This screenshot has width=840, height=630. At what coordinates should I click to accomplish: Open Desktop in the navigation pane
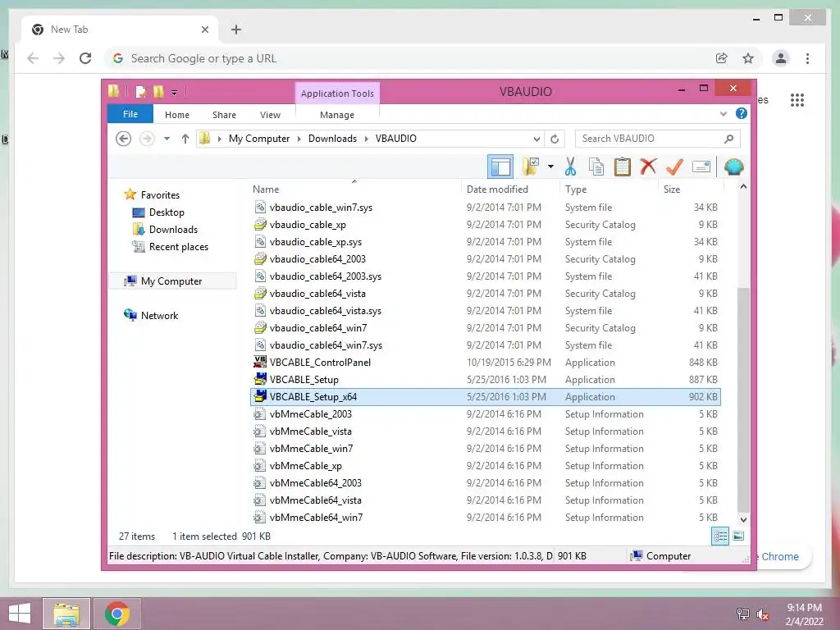click(x=167, y=212)
